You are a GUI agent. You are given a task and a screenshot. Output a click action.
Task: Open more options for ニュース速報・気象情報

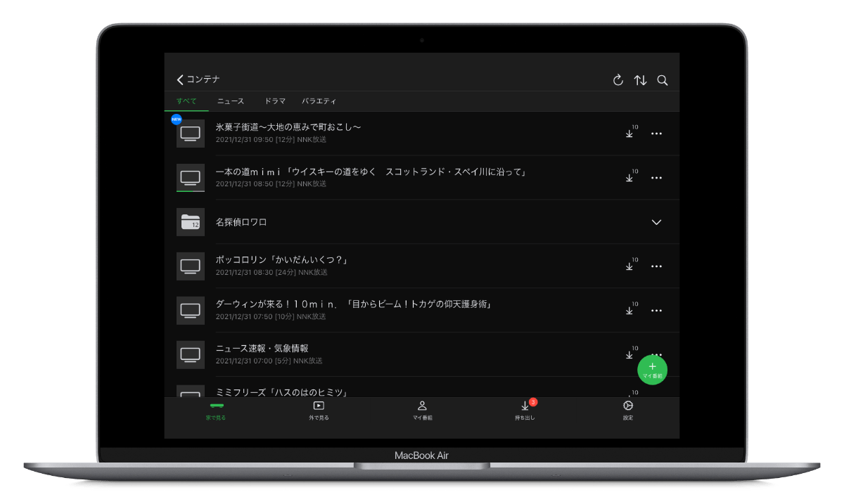(x=656, y=354)
